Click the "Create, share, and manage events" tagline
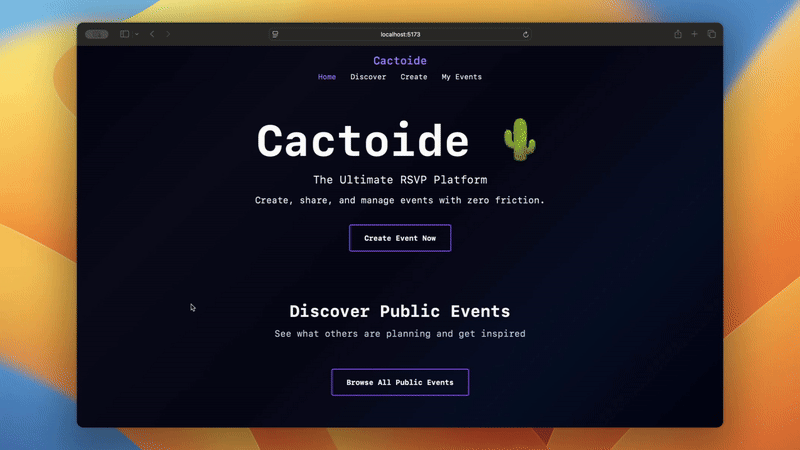This screenshot has height=450, width=800. click(400, 200)
